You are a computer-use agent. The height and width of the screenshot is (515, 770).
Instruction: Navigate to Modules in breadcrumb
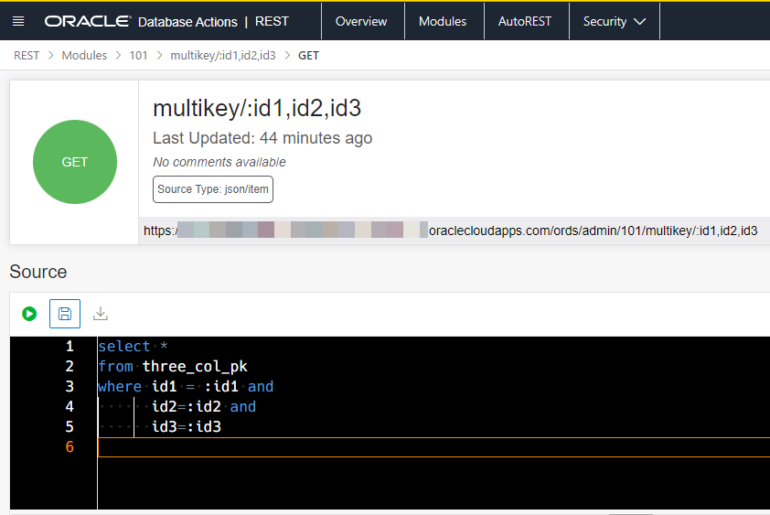pos(84,56)
